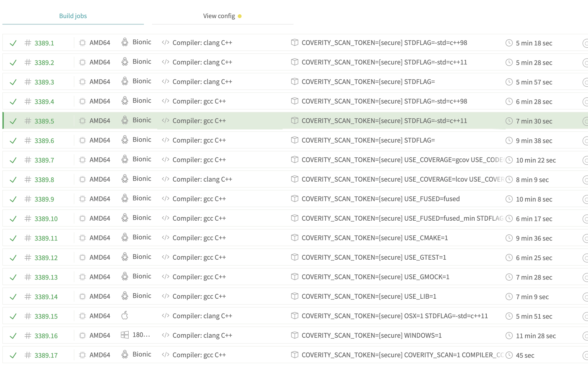
Task: Click the Linux penguin icon in job 3389.3
Action: pyautogui.click(x=125, y=81)
